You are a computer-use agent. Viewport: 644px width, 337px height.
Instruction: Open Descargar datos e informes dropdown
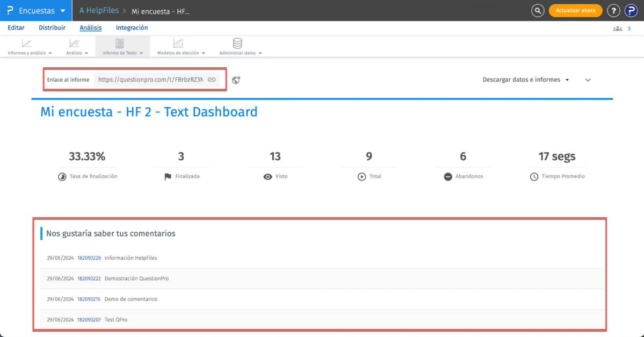pyautogui.click(x=525, y=80)
